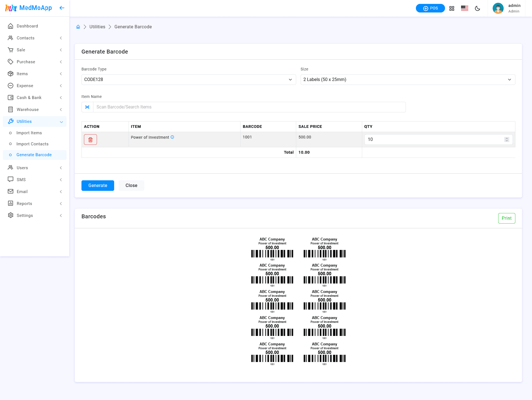
Task: Open Dashboard menu item
Action: point(35,26)
